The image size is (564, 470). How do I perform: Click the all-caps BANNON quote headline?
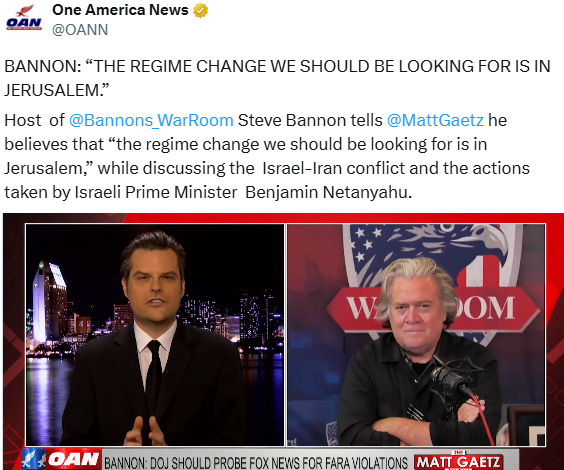[277, 78]
